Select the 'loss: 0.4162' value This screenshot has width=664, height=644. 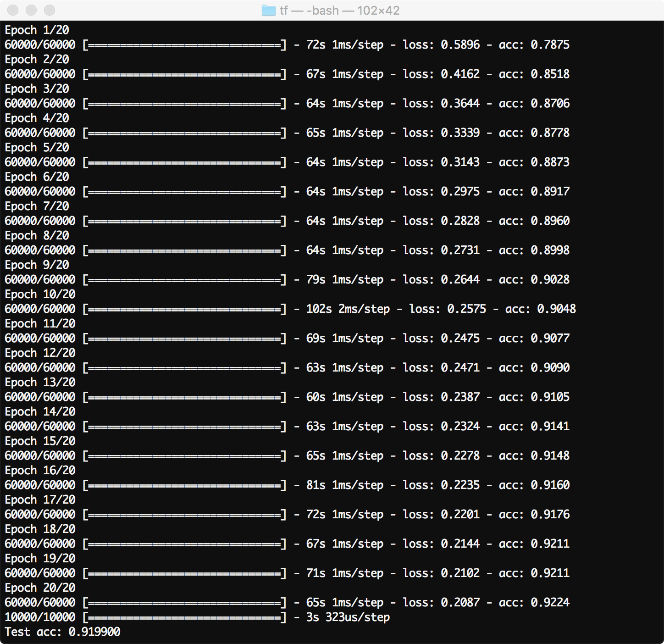(x=441, y=74)
